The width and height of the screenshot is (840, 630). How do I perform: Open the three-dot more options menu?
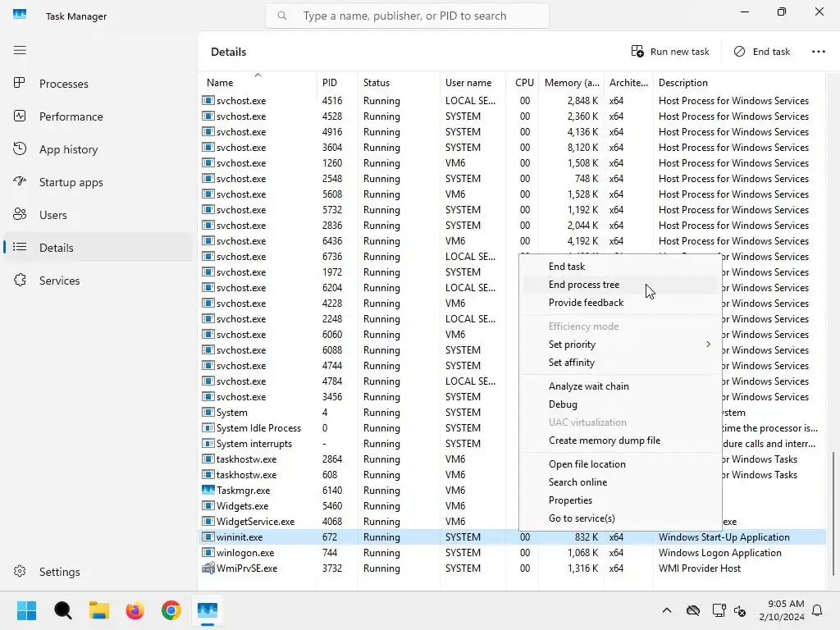click(x=819, y=52)
